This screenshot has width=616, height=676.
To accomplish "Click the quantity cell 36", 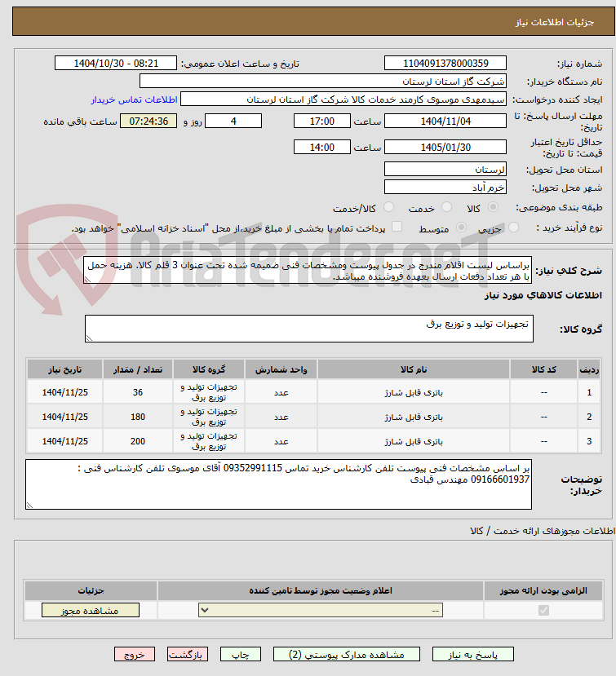I will click(138, 392).
